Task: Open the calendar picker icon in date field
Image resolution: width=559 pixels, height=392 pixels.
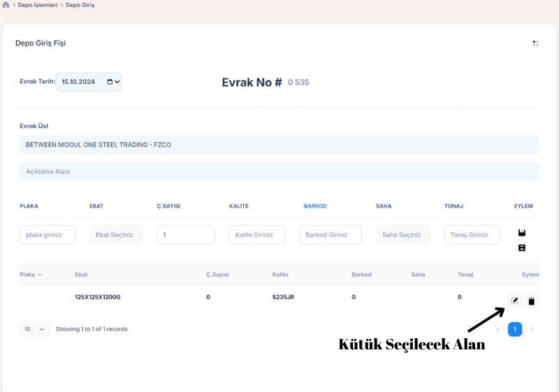Action: coord(110,82)
